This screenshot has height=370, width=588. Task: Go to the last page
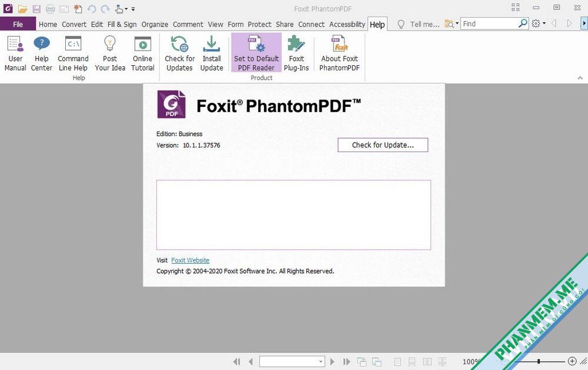pos(346,361)
